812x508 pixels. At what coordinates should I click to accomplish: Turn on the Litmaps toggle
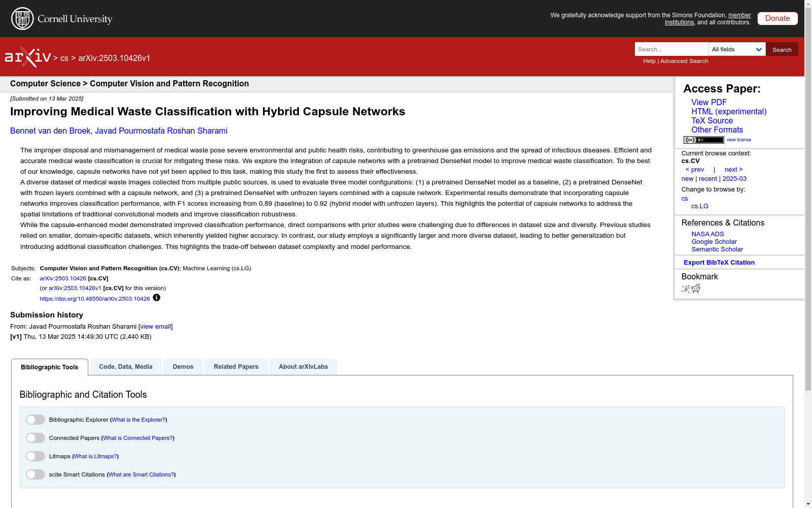pos(36,456)
